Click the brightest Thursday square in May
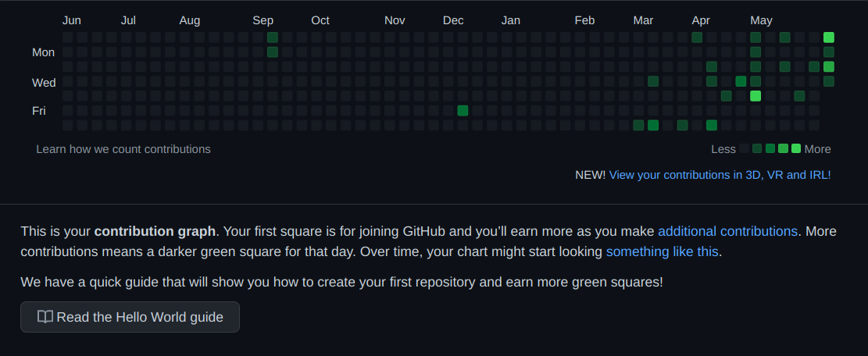Screen dimensions: 868x356 coord(755,96)
